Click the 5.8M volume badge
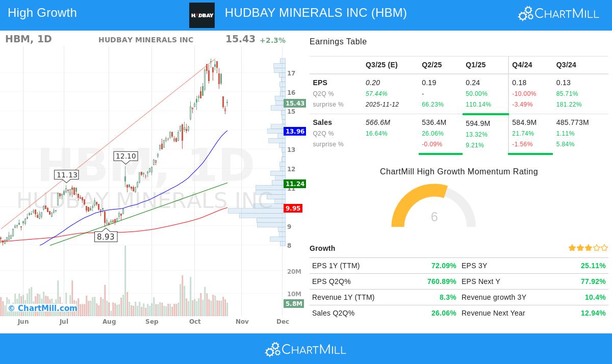 click(x=293, y=304)
